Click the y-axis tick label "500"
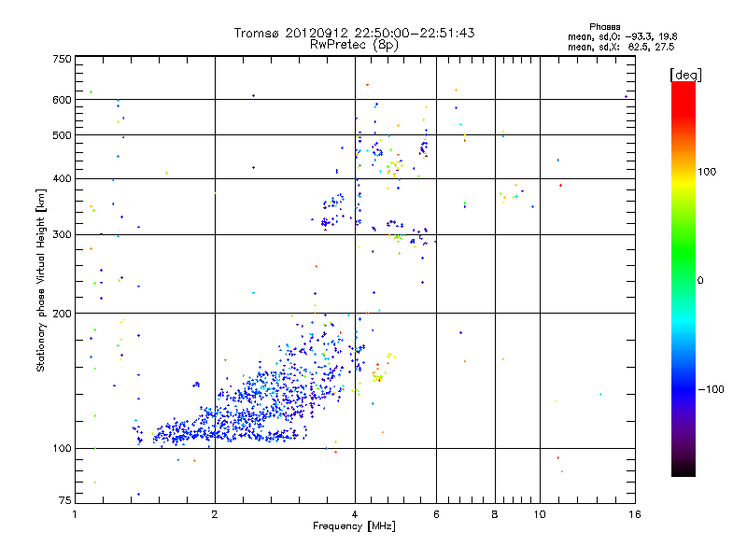The width and height of the screenshot is (747, 560). [x=63, y=135]
